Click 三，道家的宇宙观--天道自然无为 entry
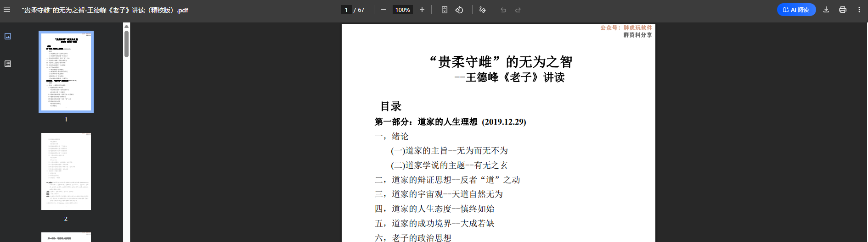This screenshot has height=242, width=868. point(439,194)
